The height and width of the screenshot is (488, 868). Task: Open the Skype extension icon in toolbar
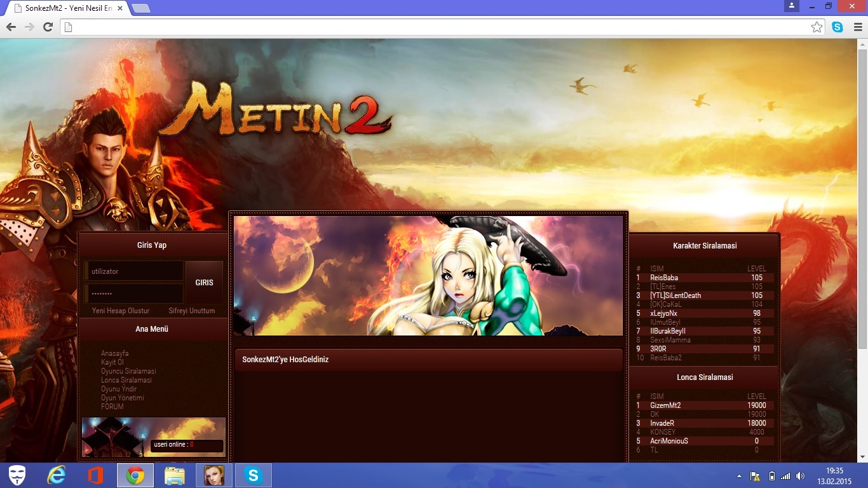click(837, 27)
